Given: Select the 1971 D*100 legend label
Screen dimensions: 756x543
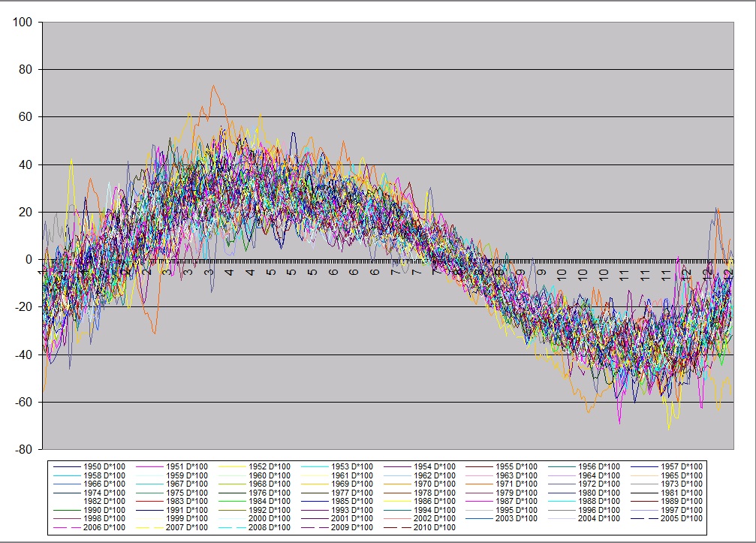Looking at the screenshot, I should pyautogui.click(x=518, y=484).
